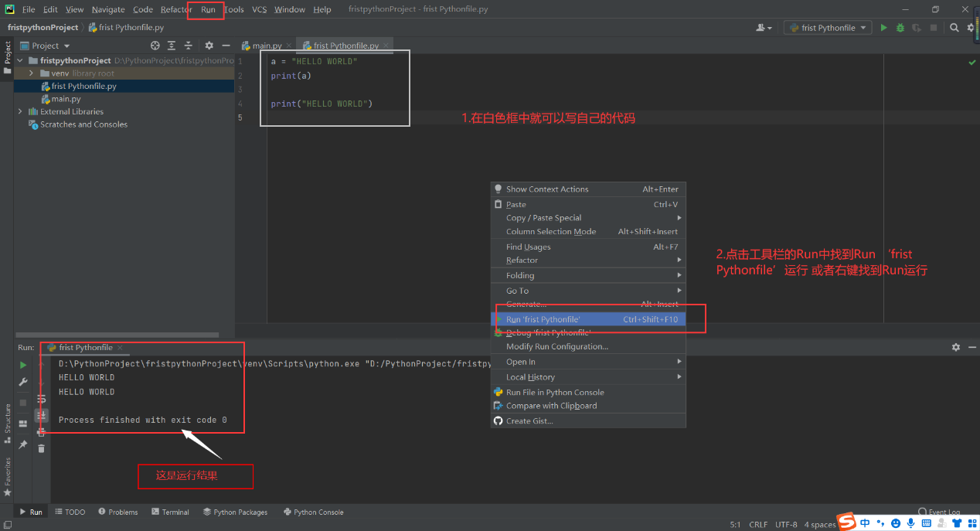Select frist Pythonfile.py in the project tree
The height and width of the screenshot is (531, 980).
83,87
